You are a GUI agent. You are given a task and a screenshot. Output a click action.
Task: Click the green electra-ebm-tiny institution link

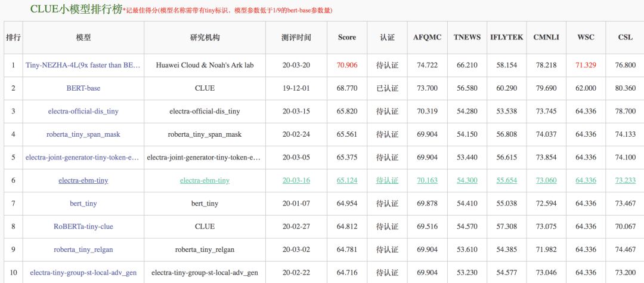pos(205,180)
